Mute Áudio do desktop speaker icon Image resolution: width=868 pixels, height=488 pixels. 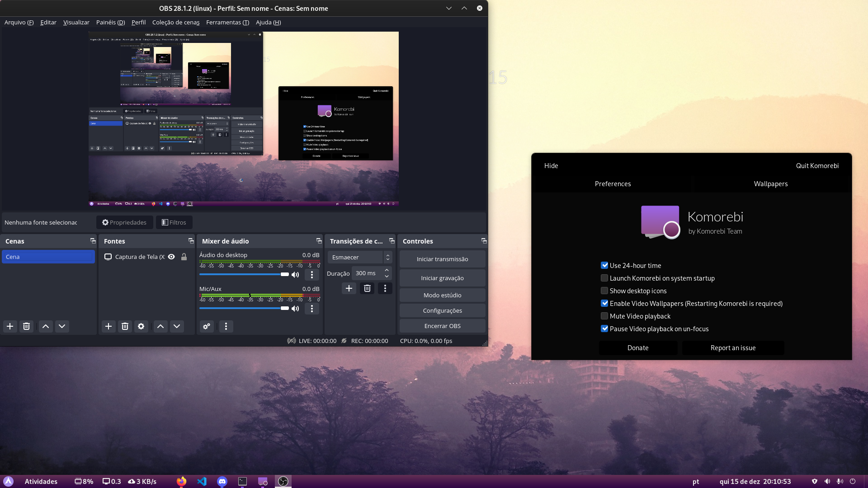pos(295,275)
